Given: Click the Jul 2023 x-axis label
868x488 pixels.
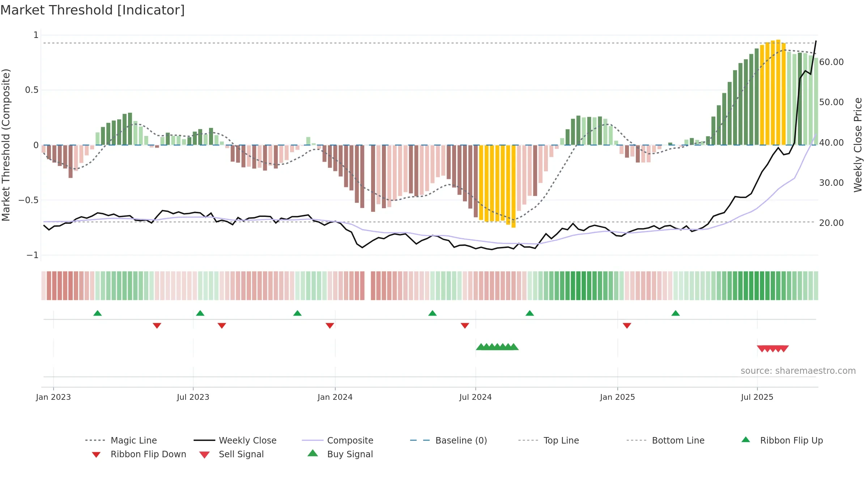Looking at the screenshot, I should pyautogui.click(x=193, y=397).
